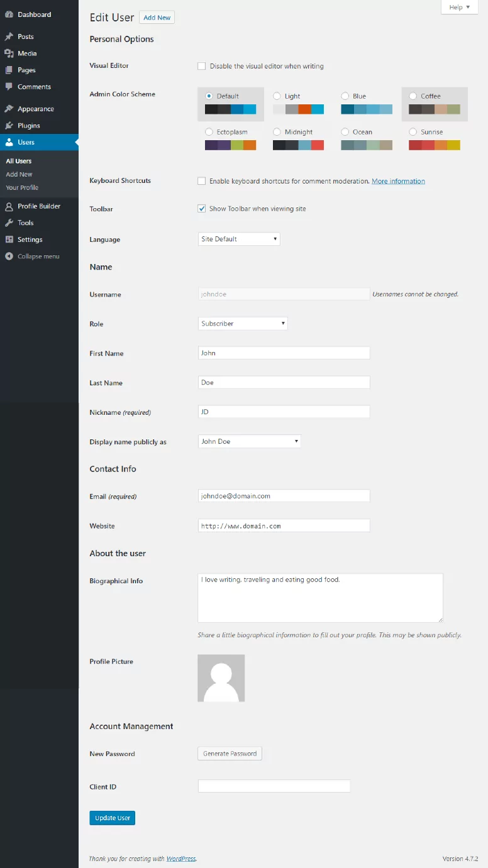Image resolution: width=488 pixels, height=868 pixels.
Task: Open the More information link
Action: 398,181
